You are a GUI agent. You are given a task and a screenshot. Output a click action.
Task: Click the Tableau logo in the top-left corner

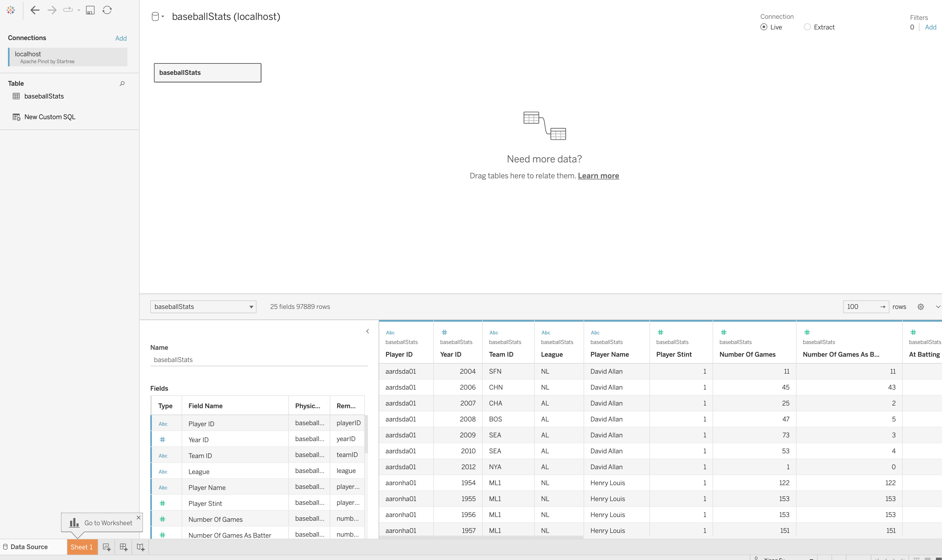tap(11, 10)
